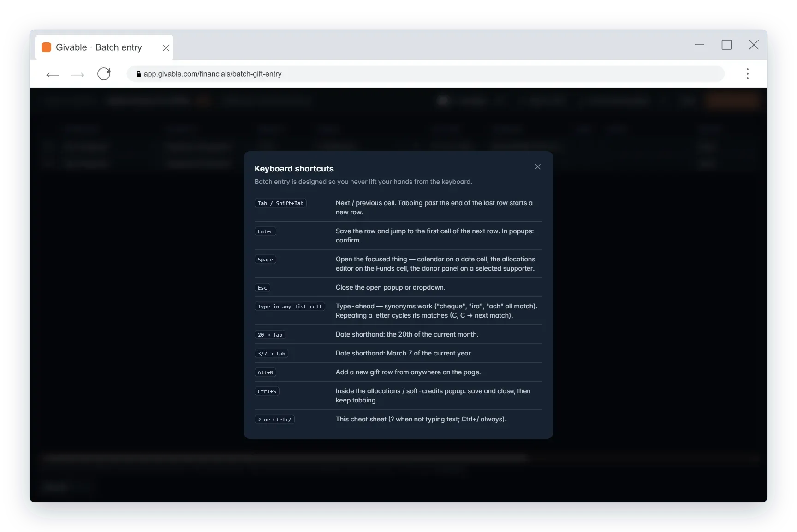Reload the page with refresh icon
Viewport: 797px width, 532px height.
click(x=104, y=74)
